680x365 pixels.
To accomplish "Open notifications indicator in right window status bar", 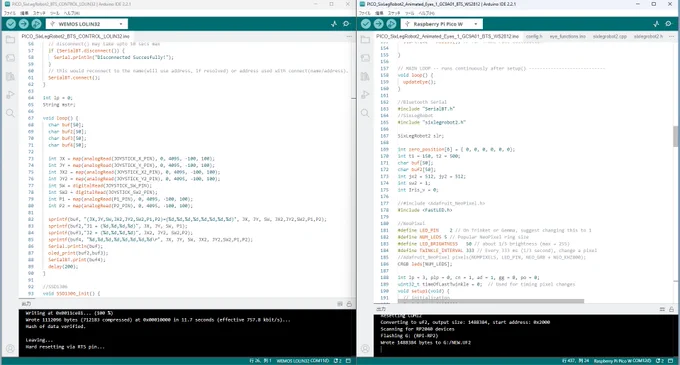I will click(660, 361).
